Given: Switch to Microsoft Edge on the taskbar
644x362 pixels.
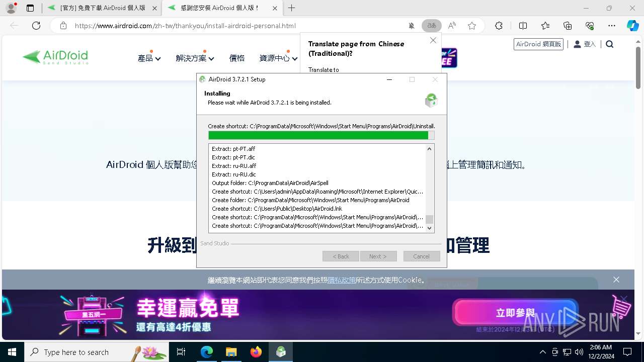Looking at the screenshot, I should pos(207,352).
